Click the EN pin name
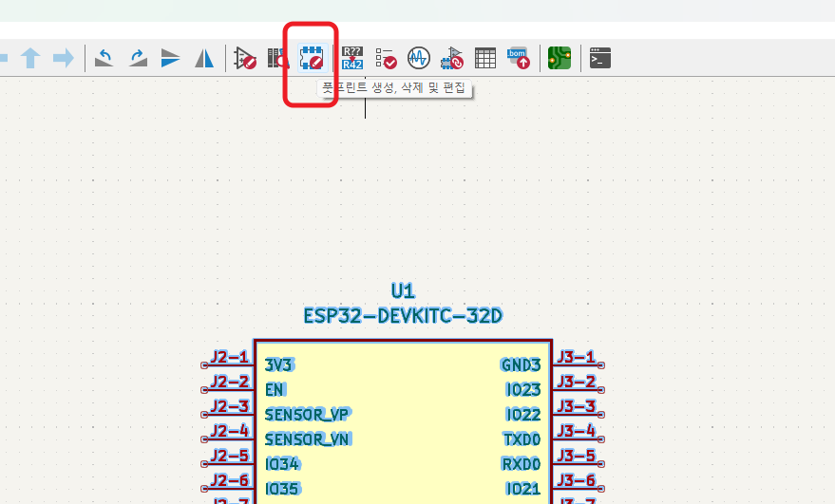The image size is (835, 504). click(275, 390)
